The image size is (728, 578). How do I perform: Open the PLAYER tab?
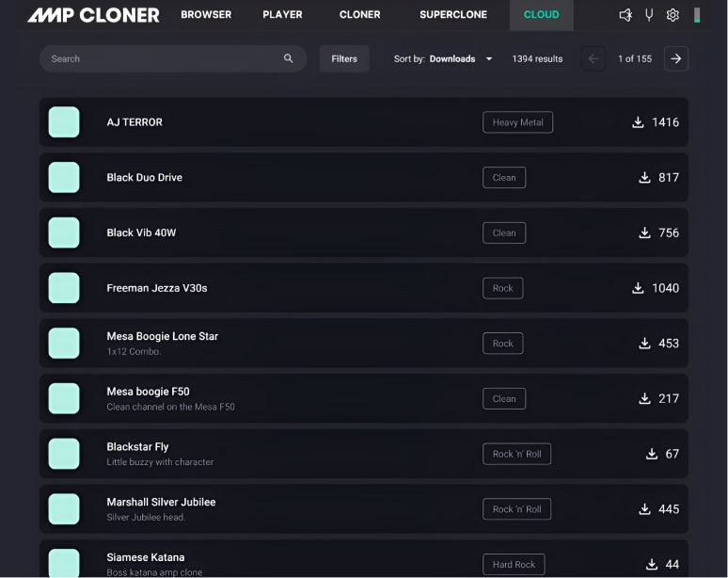(x=282, y=15)
